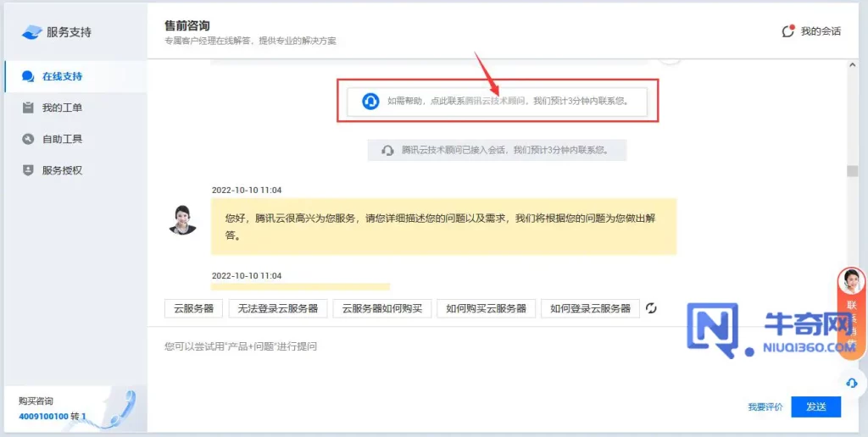Select the 云服务器如何购买 quick question
This screenshot has height=437, width=868.
point(382,308)
